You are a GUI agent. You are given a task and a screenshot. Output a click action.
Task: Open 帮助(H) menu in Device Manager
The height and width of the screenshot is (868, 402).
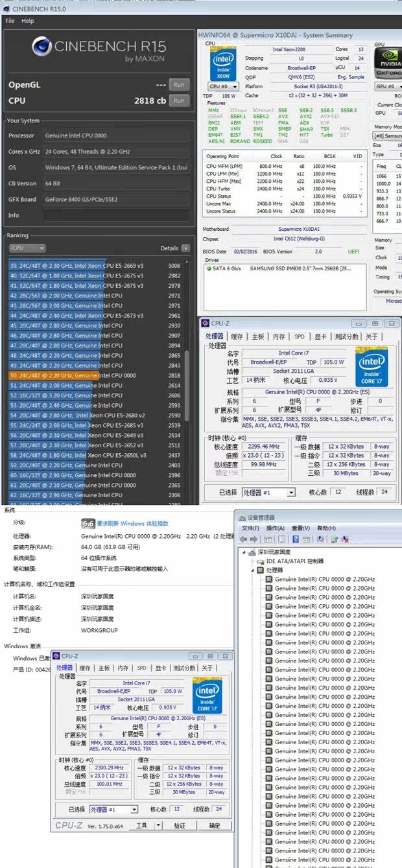[326, 528]
